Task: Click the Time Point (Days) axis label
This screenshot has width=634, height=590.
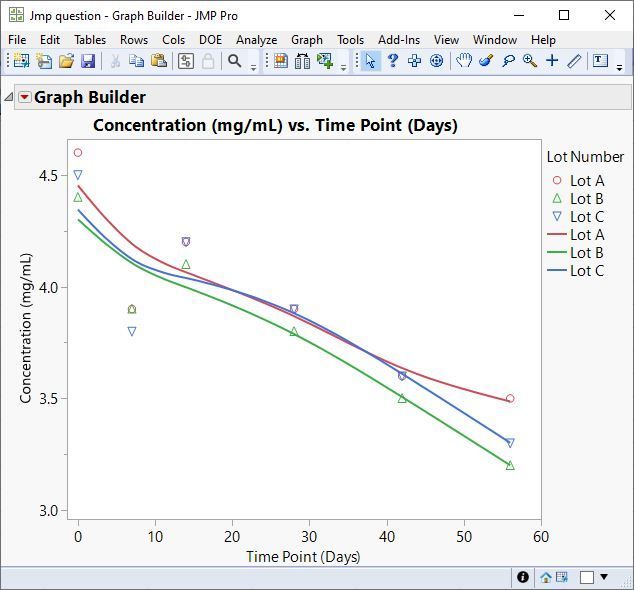Action: (303, 557)
